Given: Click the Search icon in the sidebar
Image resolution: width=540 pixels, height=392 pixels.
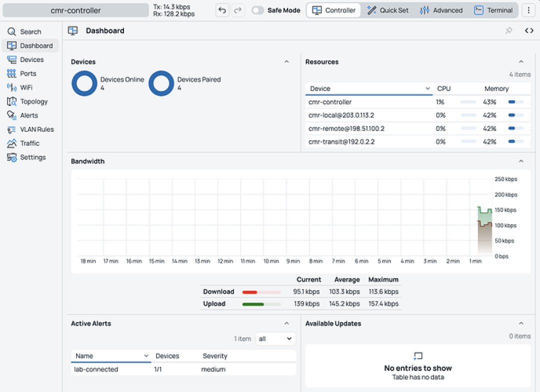Looking at the screenshot, I should 11,31.
